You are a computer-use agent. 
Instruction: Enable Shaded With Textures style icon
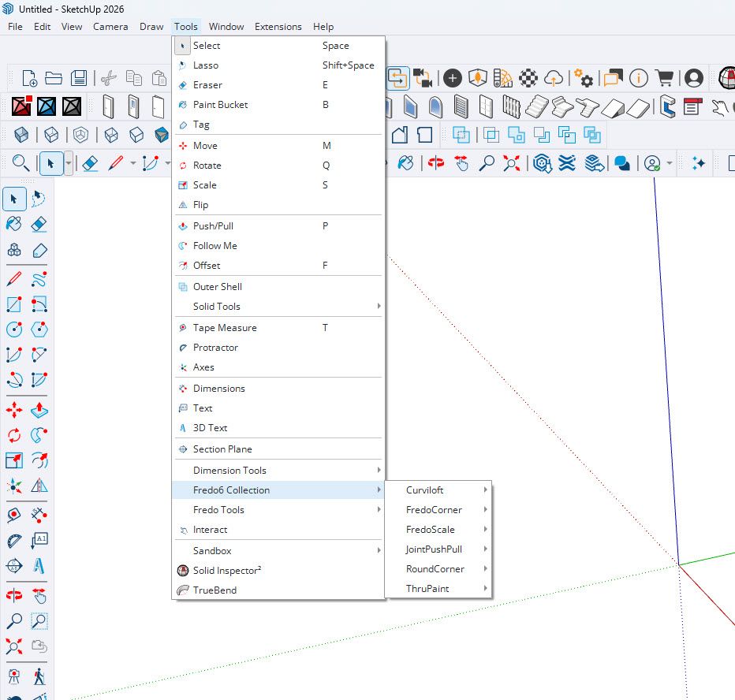(162, 135)
